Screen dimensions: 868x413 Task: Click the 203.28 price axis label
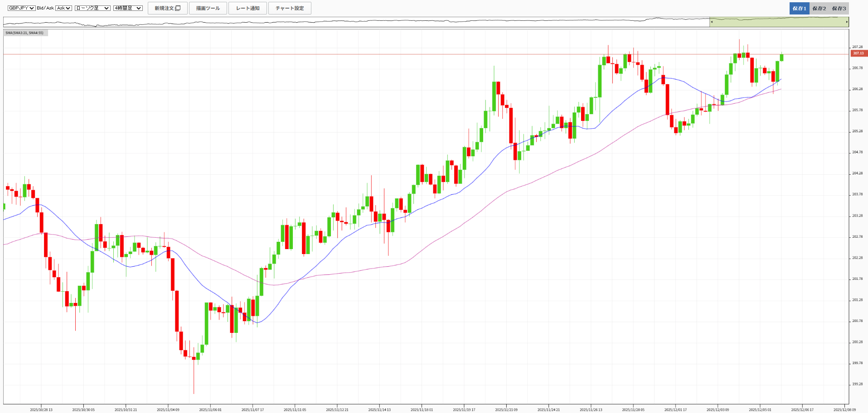point(857,216)
